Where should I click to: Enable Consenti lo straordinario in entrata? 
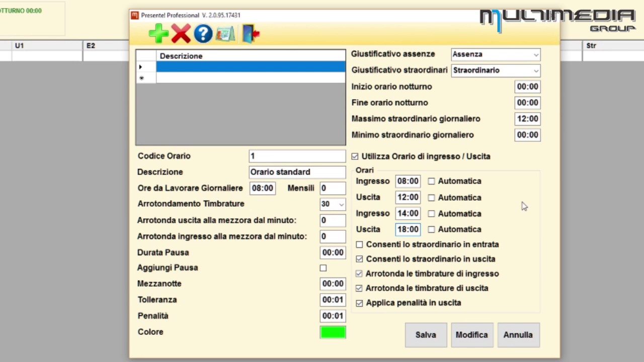tap(359, 244)
